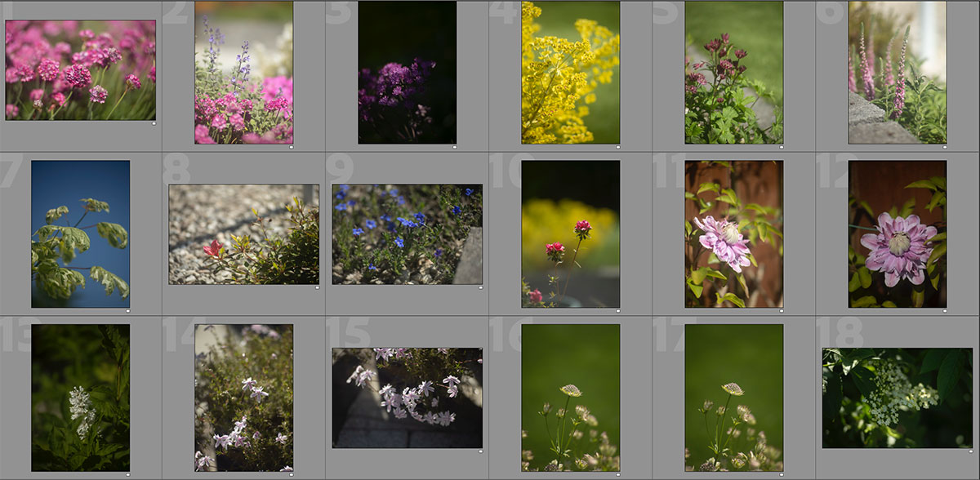Select photo 18 white flower cluster in dark leaves
Image resolution: width=980 pixels, height=480 pixels.
tap(898, 398)
